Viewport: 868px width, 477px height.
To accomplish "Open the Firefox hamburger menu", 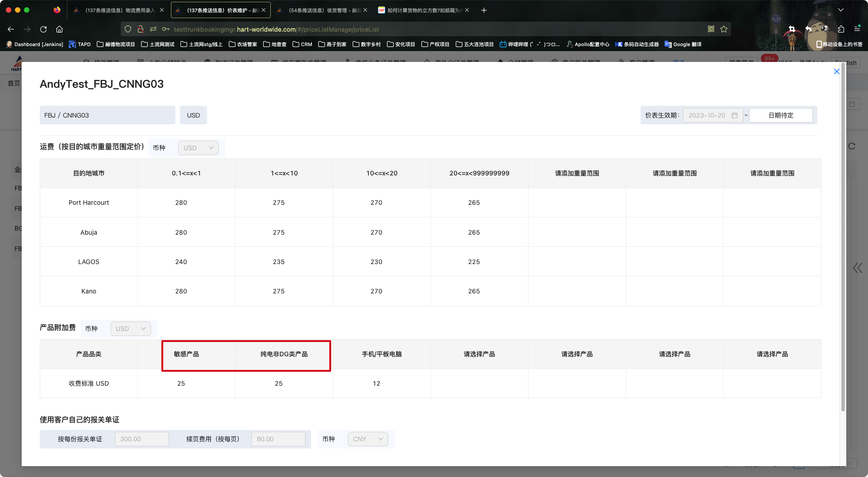I will 857,29.
